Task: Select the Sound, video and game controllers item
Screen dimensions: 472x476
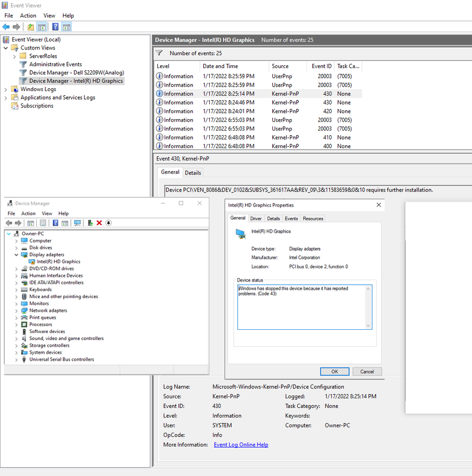Action: click(x=66, y=338)
